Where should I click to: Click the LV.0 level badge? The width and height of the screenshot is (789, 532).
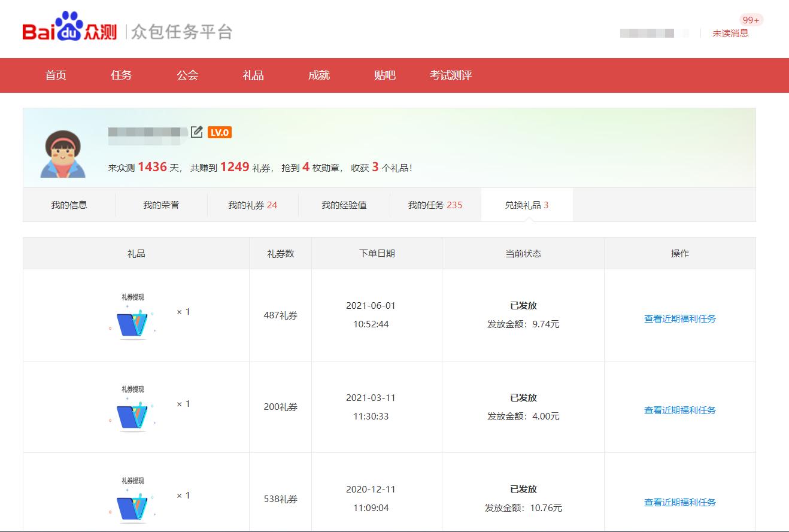click(x=220, y=132)
